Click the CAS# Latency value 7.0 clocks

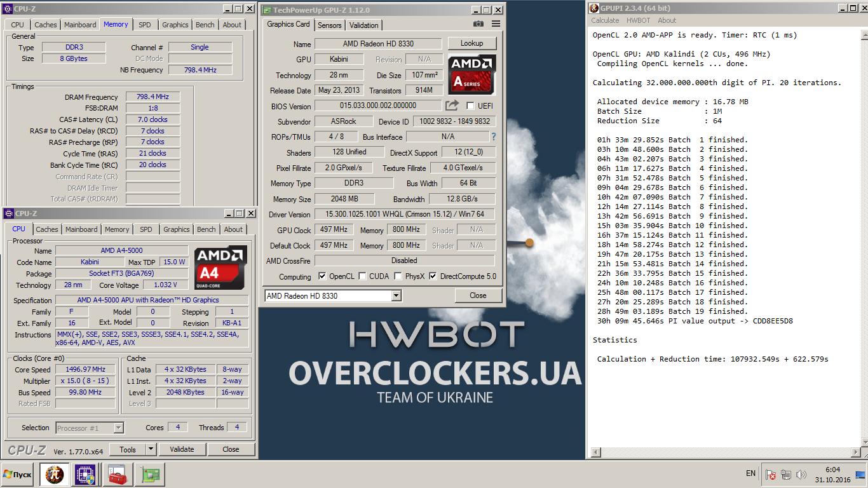153,119
